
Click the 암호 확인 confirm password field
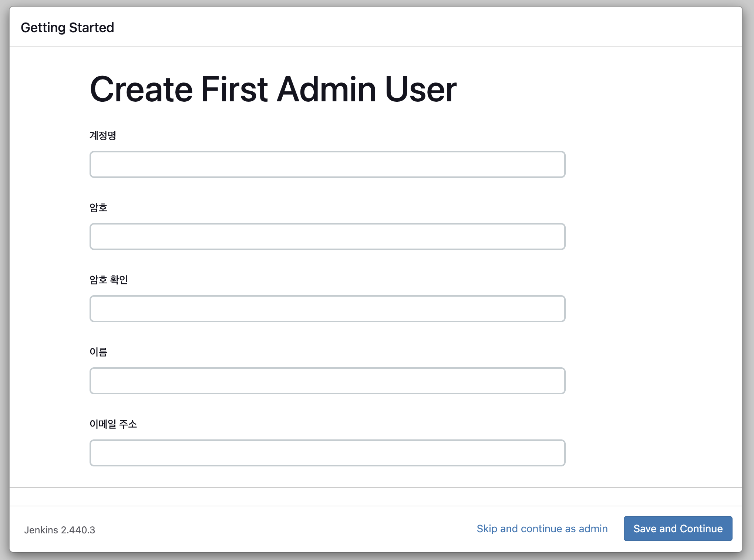pyautogui.click(x=327, y=308)
